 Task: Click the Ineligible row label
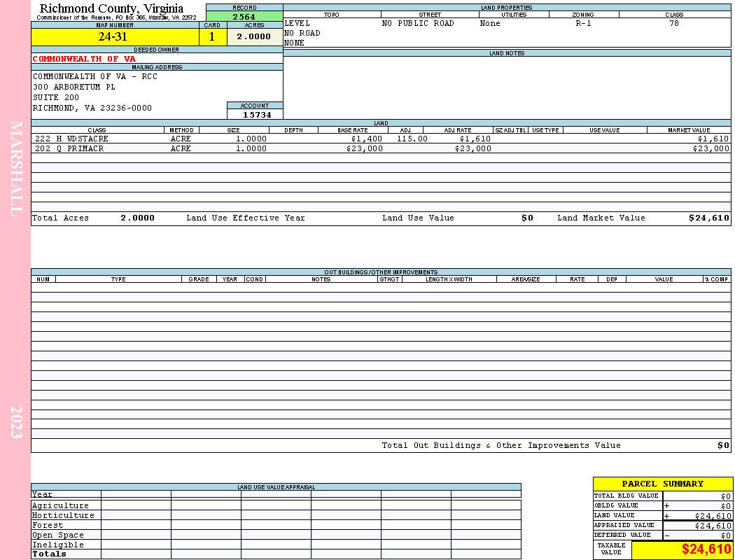[58, 545]
